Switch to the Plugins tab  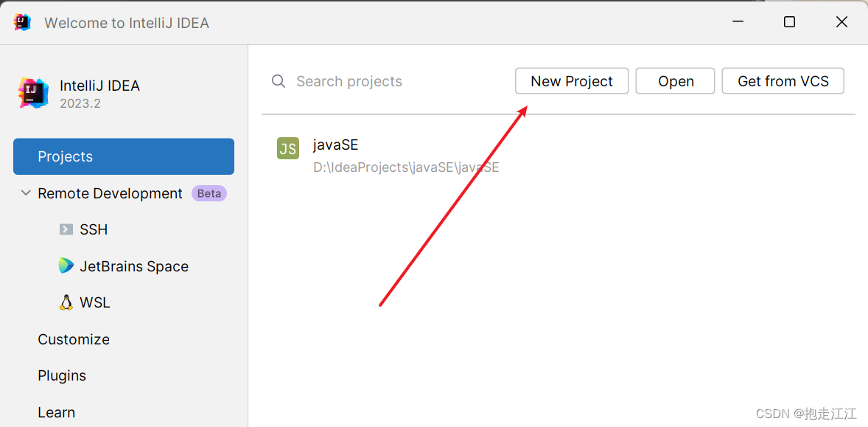click(x=62, y=375)
